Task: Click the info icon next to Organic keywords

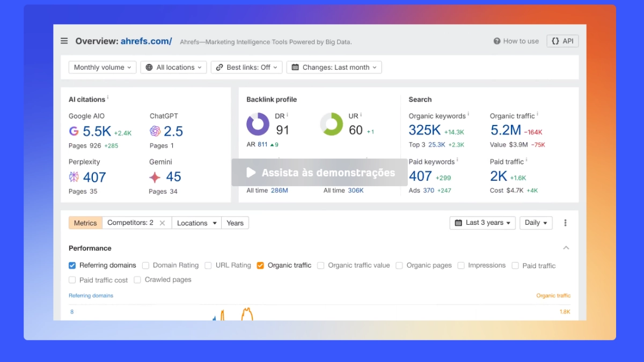Action: [x=468, y=114]
